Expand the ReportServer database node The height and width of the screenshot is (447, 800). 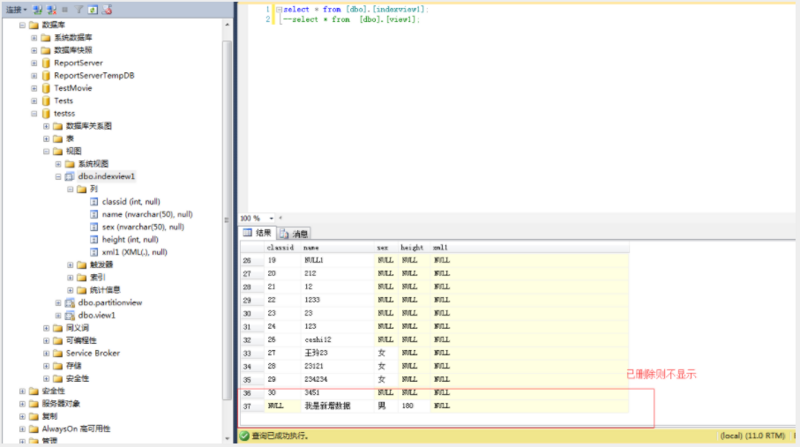34,63
